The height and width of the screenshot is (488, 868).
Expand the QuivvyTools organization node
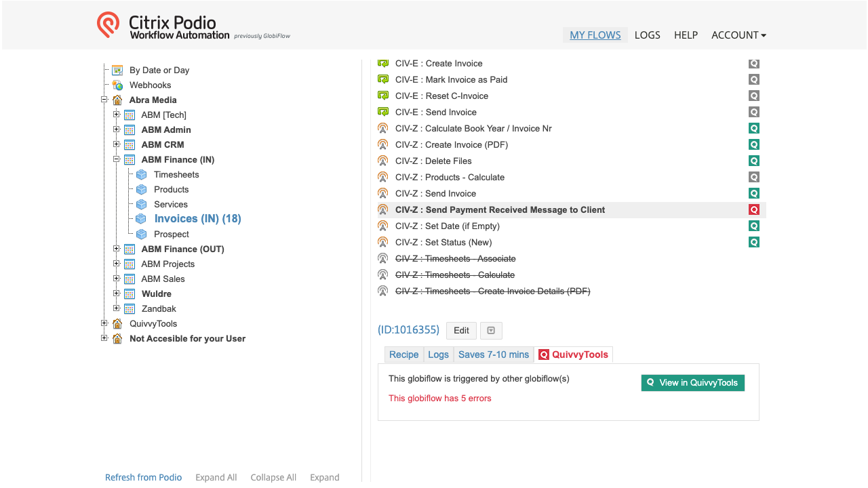(104, 323)
